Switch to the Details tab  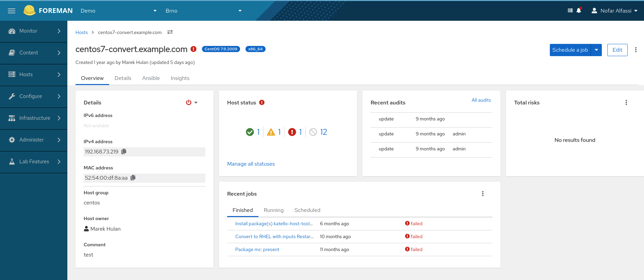123,78
